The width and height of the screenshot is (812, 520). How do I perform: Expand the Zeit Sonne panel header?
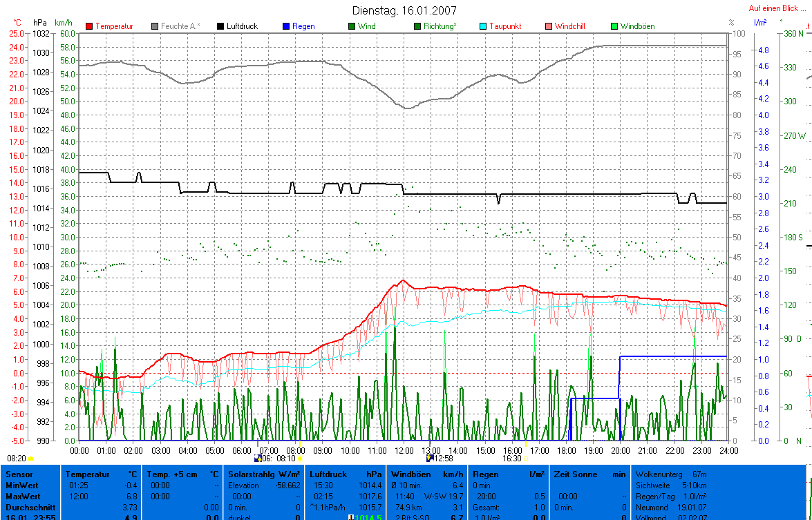click(590, 474)
